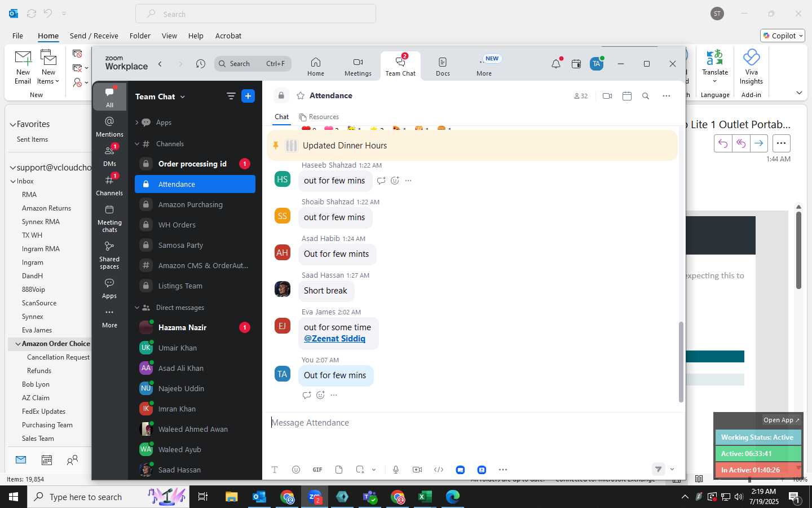
Task: Collapse Favorites folder group in Outlook
Action: click(x=12, y=124)
